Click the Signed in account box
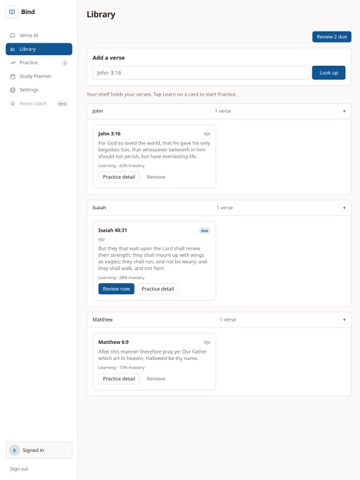 (x=39, y=450)
